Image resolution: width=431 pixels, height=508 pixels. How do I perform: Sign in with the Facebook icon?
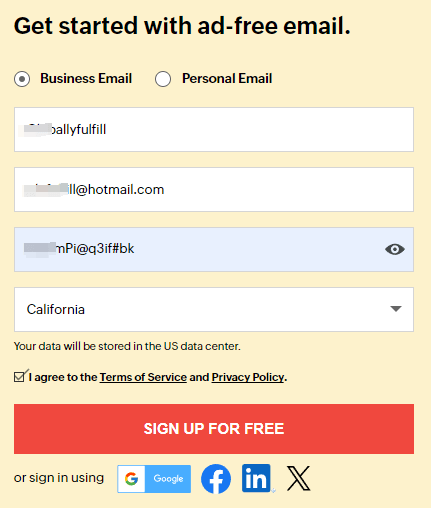click(x=216, y=479)
